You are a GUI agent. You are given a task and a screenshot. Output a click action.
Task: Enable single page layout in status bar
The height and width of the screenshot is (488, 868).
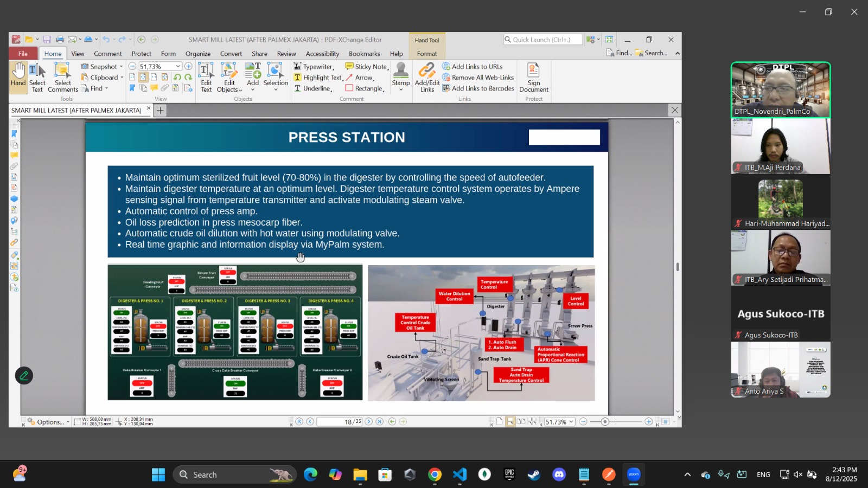point(500,421)
